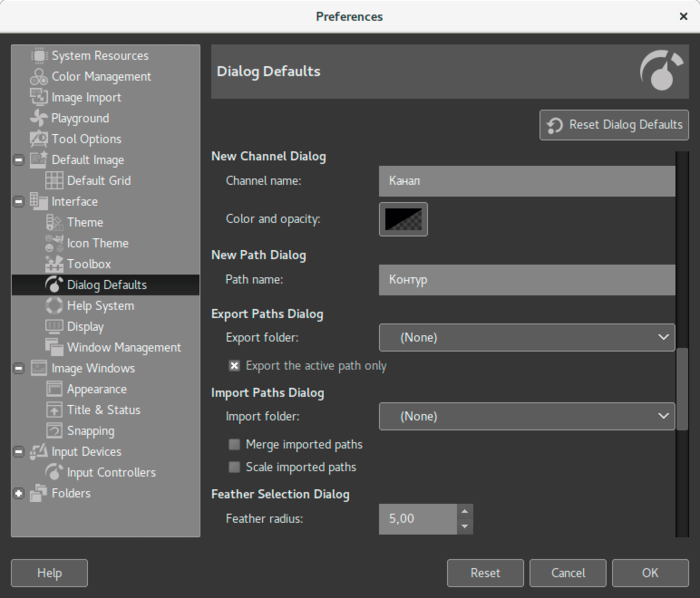This screenshot has height=598, width=700.
Task: Select the Toolbox icon in tree
Action: (x=54, y=264)
